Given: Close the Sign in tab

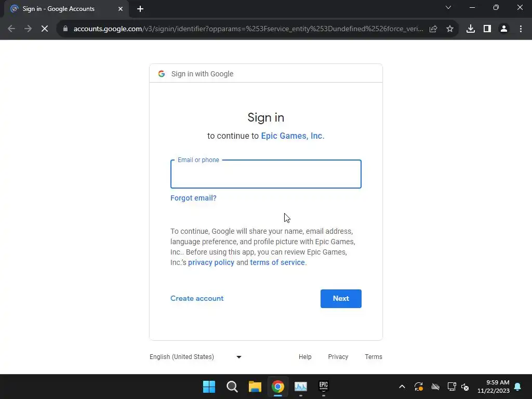Looking at the screenshot, I should 121,9.
